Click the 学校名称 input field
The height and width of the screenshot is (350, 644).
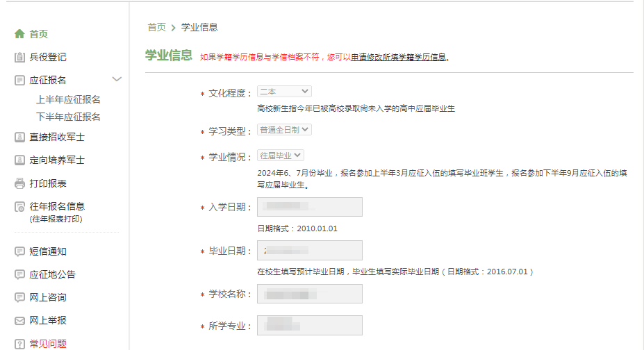point(309,294)
